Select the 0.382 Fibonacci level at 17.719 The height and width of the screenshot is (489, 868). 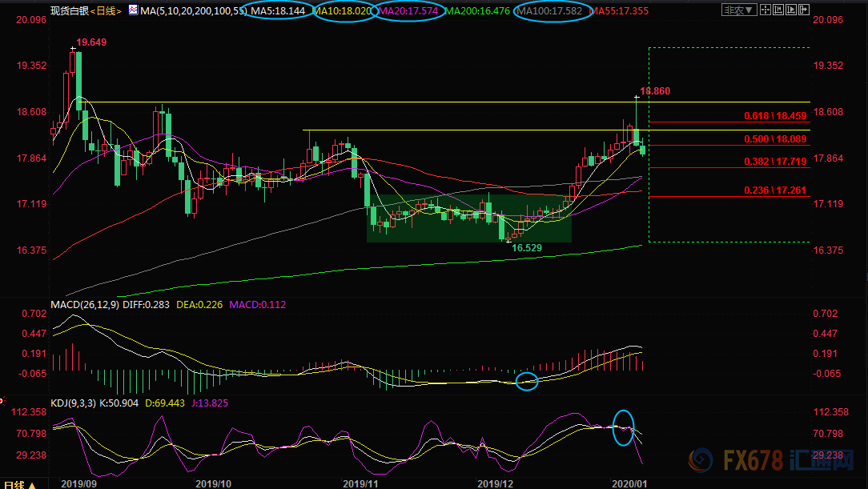(x=774, y=162)
